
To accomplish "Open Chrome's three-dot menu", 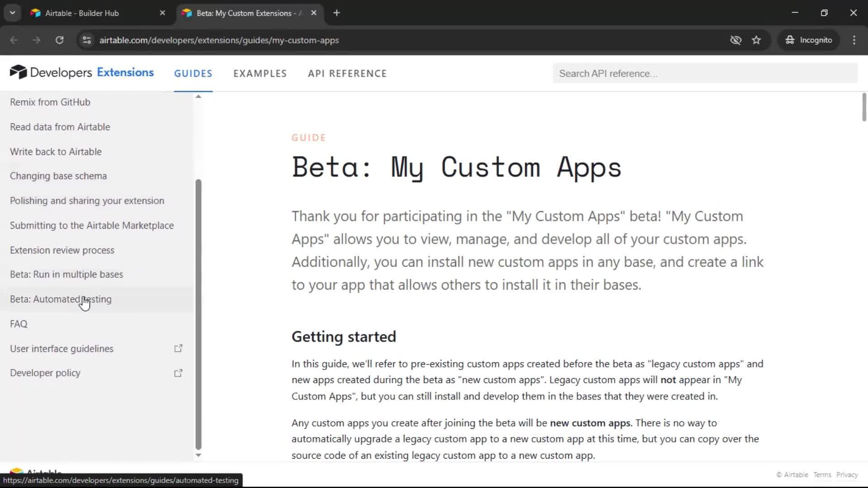I will tap(854, 40).
